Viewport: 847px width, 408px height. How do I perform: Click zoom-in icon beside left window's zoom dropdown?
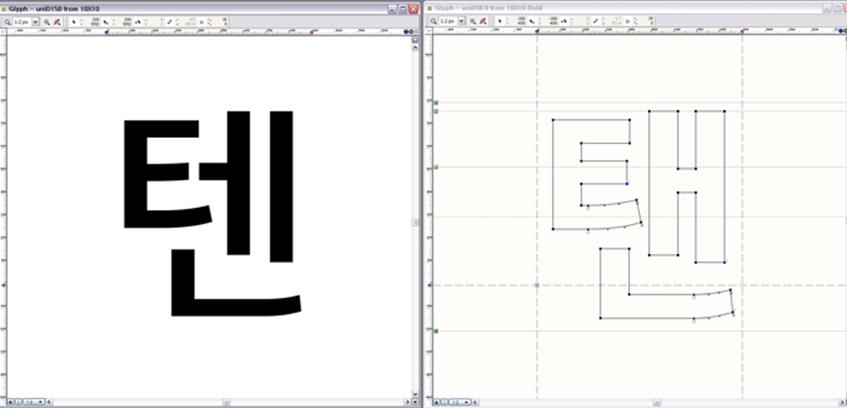point(47,21)
